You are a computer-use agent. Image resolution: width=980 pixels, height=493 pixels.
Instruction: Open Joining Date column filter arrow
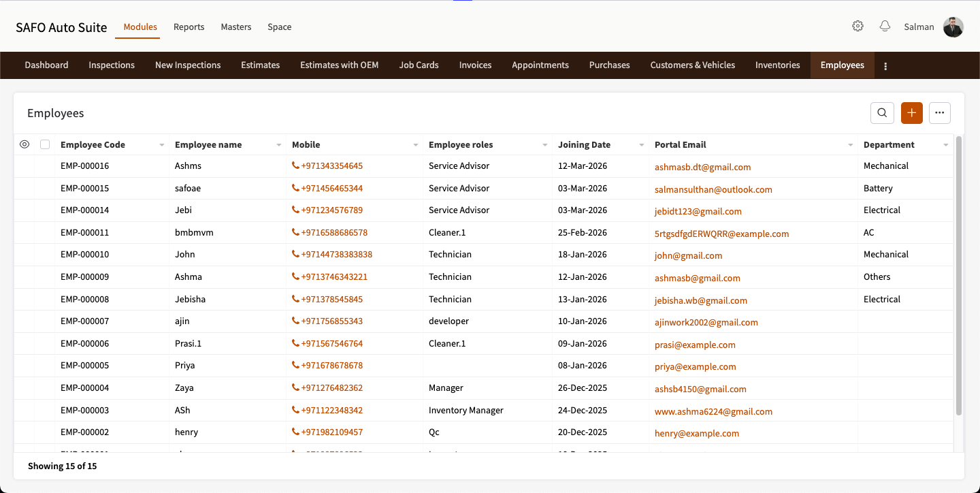[641, 145]
